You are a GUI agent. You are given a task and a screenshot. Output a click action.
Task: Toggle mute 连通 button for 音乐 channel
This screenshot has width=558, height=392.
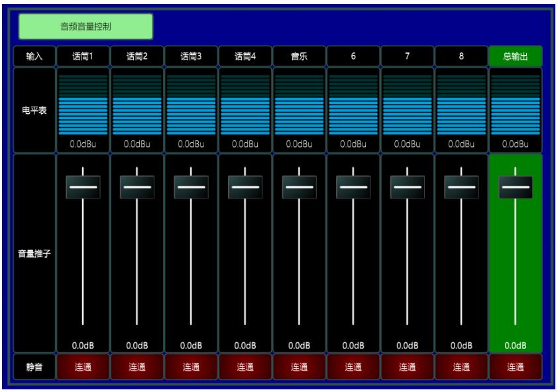point(300,367)
